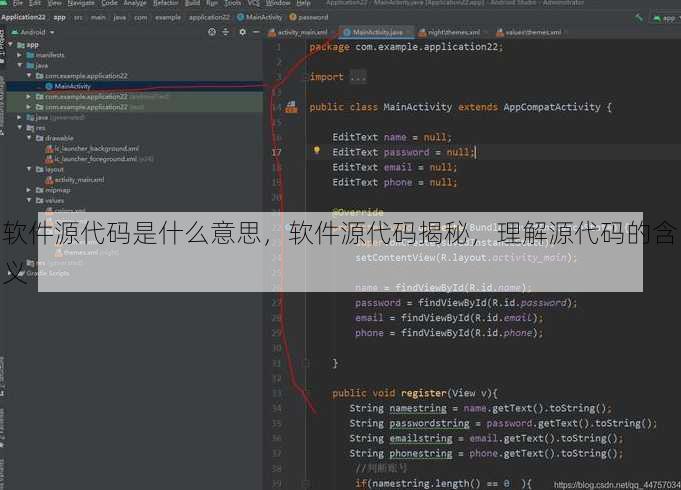Click 'AppCompatActivity' in the class declaration
The height and width of the screenshot is (490, 681).
[552, 107]
